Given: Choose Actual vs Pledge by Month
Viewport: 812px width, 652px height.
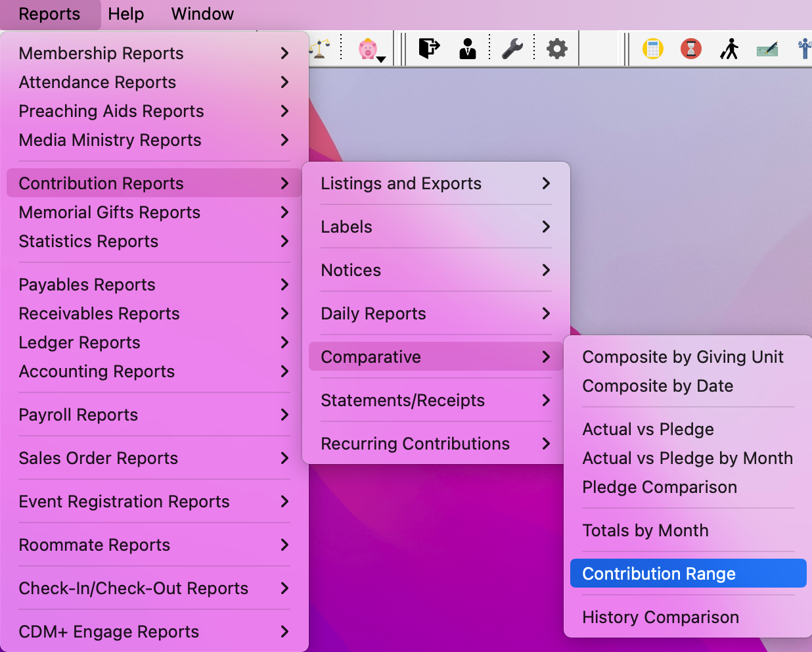Looking at the screenshot, I should (687, 458).
